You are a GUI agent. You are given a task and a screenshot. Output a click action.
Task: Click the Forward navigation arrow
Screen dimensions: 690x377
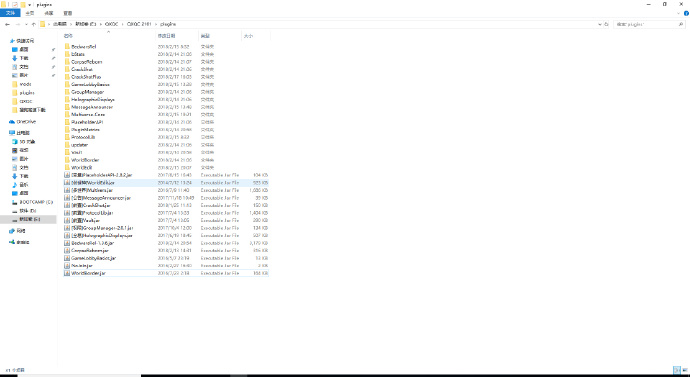point(18,24)
